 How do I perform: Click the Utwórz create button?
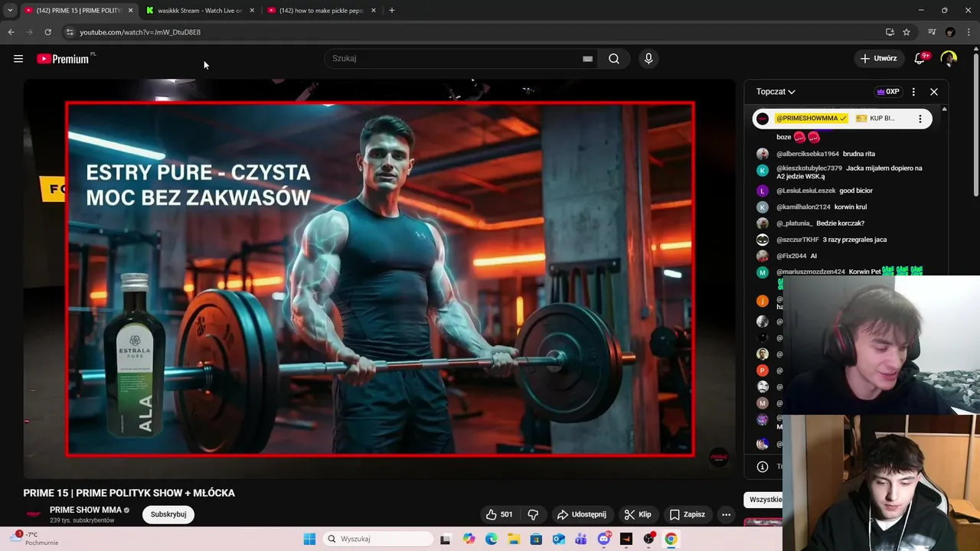tap(878, 58)
